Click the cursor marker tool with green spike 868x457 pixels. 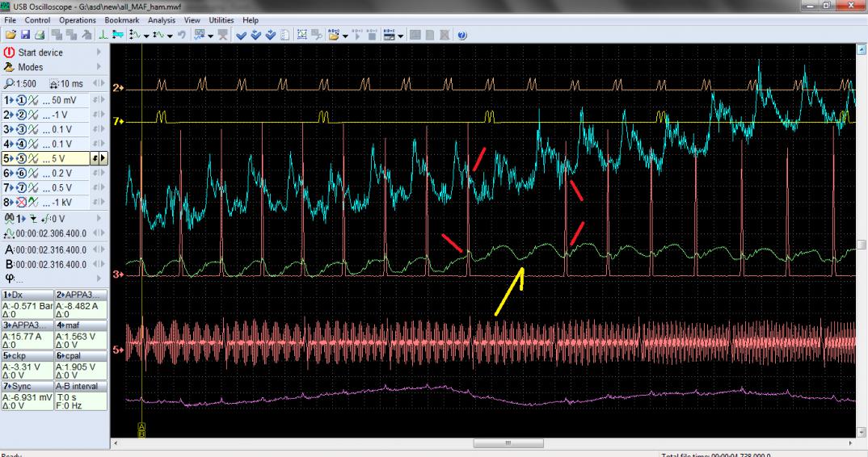point(103,35)
